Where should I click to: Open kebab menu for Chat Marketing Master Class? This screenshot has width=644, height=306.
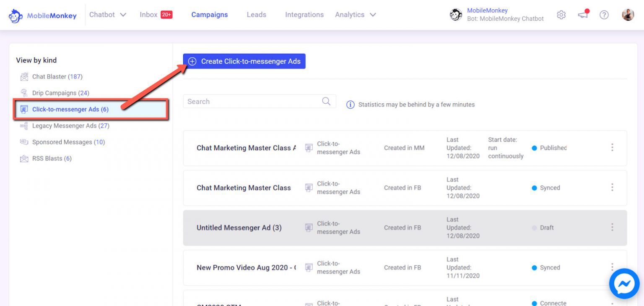pos(613,187)
